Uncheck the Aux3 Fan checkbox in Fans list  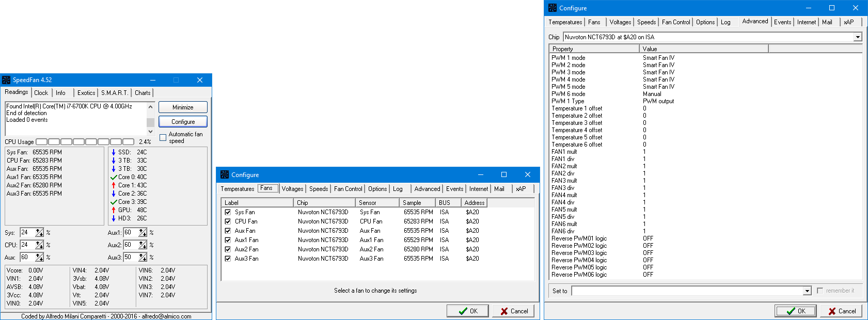(x=228, y=259)
